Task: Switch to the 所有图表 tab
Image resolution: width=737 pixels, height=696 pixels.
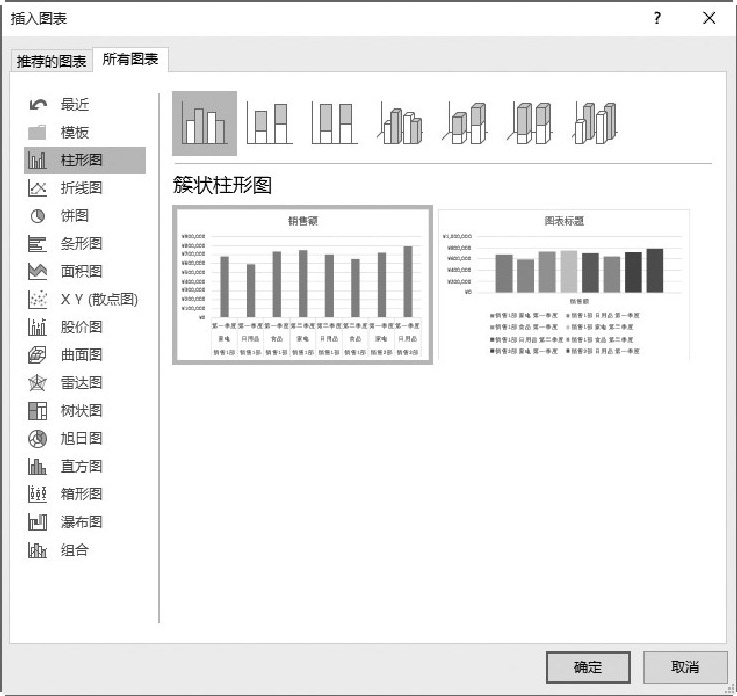Action: point(130,59)
